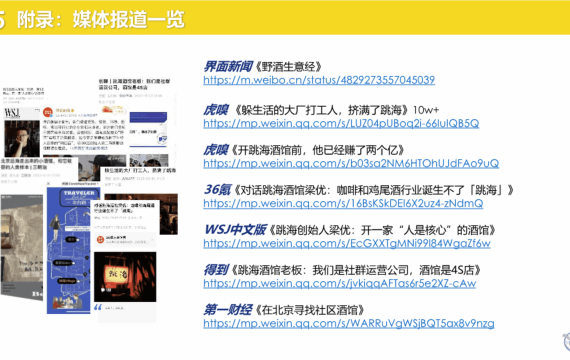Open the 得到 article link jvkiqgAFTas6r5e2XZ

340,283
